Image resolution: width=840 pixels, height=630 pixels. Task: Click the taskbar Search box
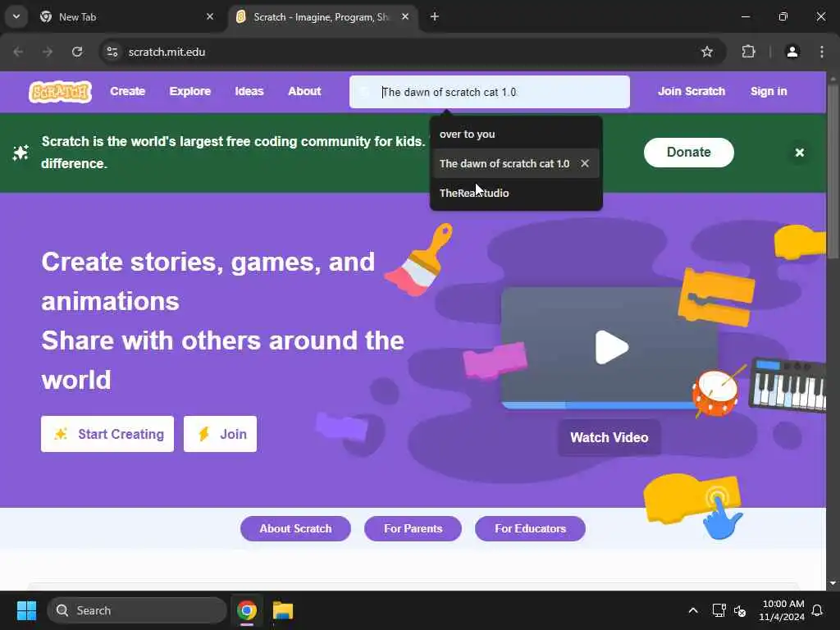[137, 610]
